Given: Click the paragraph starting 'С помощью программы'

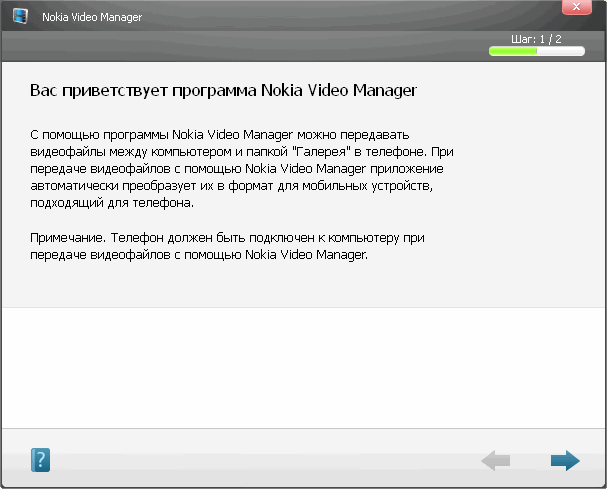Looking at the screenshot, I should 242,169.
